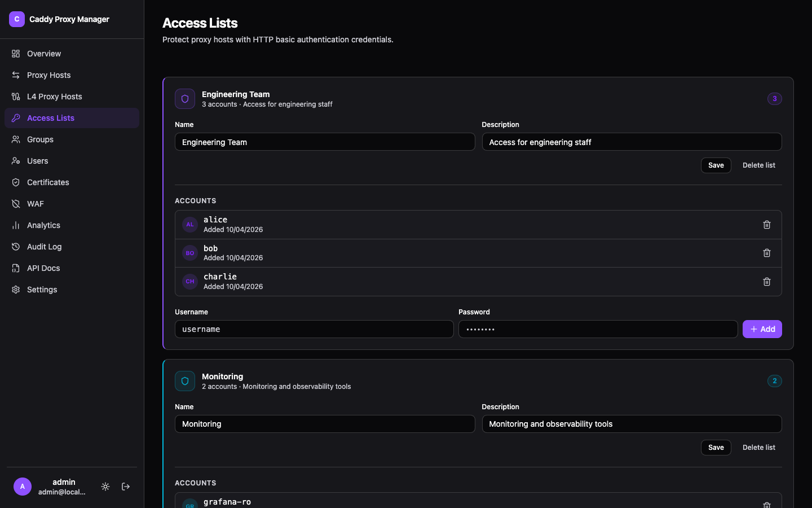812x508 pixels.
Task: Click the logout icon beside admin
Action: pyautogui.click(x=126, y=487)
